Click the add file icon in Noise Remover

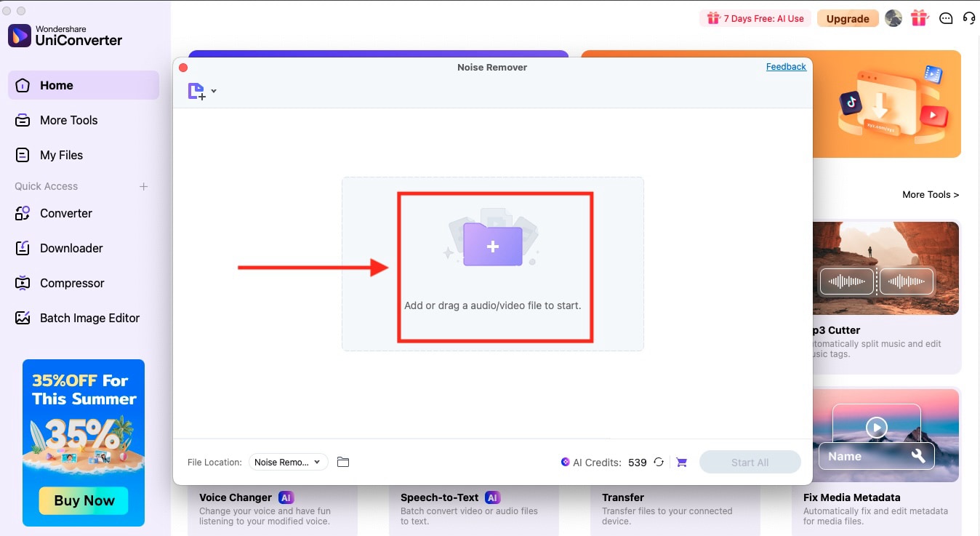(x=196, y=91)
